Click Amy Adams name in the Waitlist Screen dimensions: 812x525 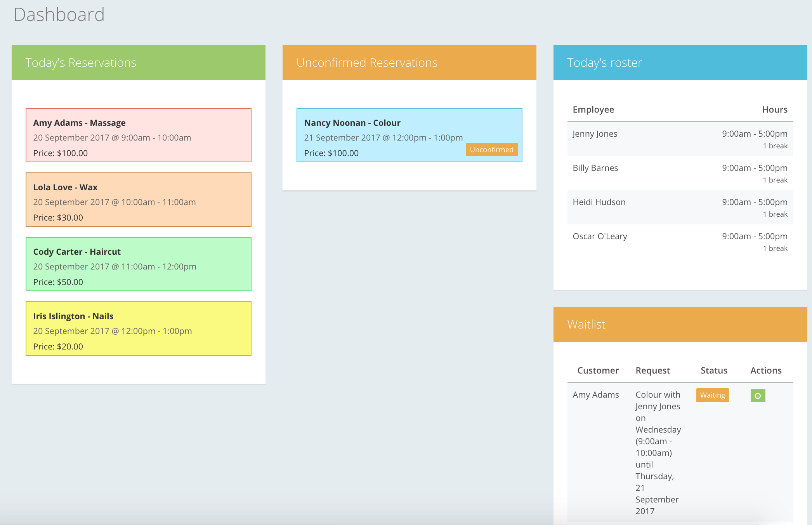(596, 395)
